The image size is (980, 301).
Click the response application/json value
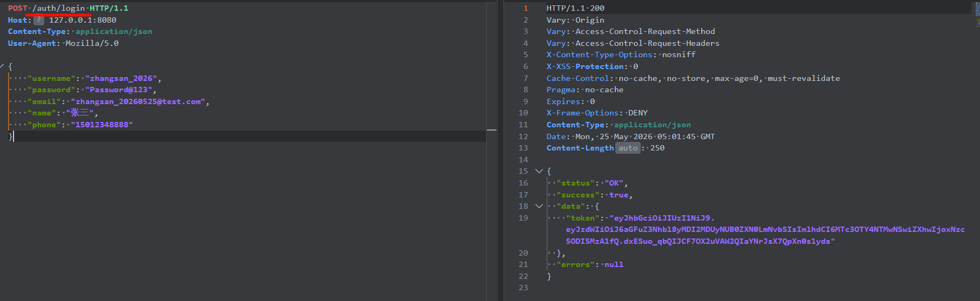[652, 125]
